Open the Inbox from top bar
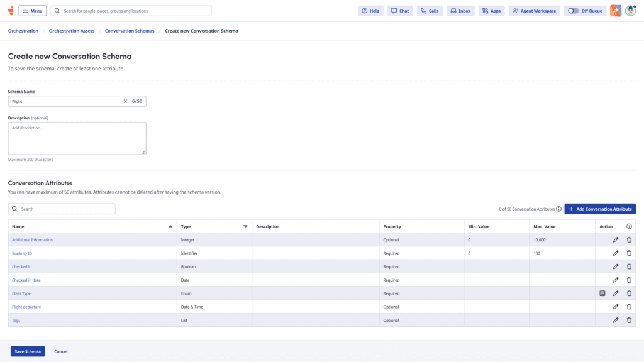Image resolution: width=644 pixels, height=362 pixels. [x=460, y=11]
